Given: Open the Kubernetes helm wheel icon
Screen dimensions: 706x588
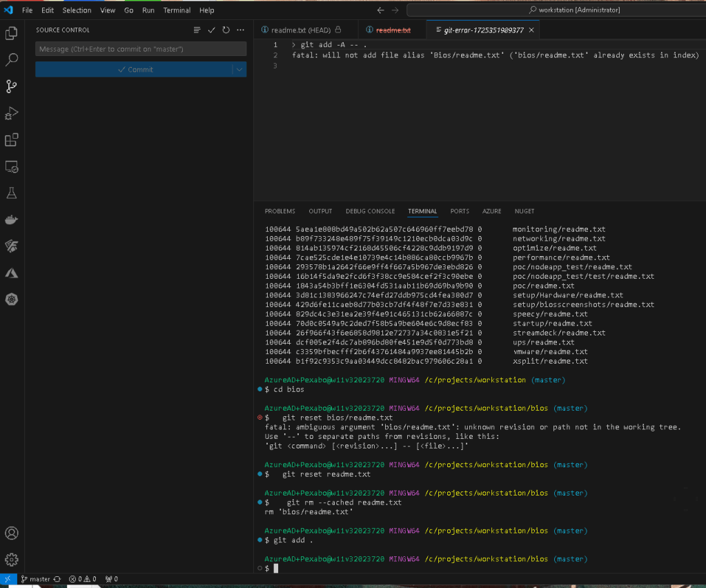Looking at the screenshot, I should 12,300.
